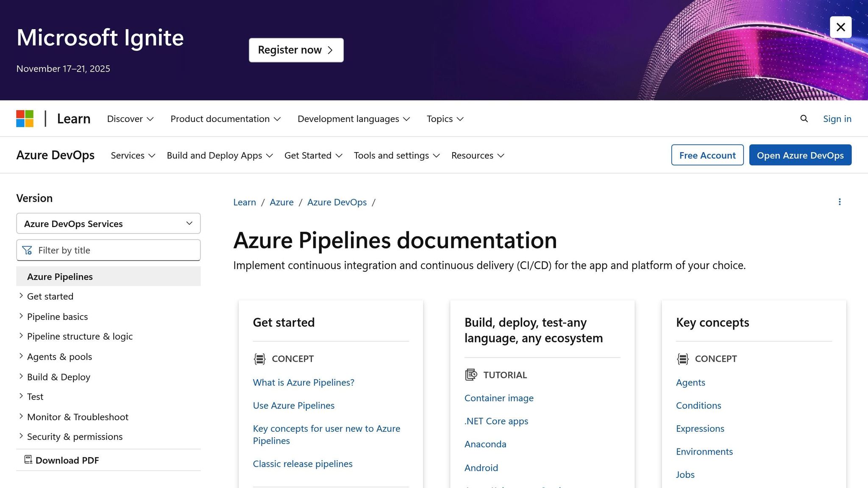868x488 pixels.
Task: Open the Resources dropdown
Action: (478, 155)
